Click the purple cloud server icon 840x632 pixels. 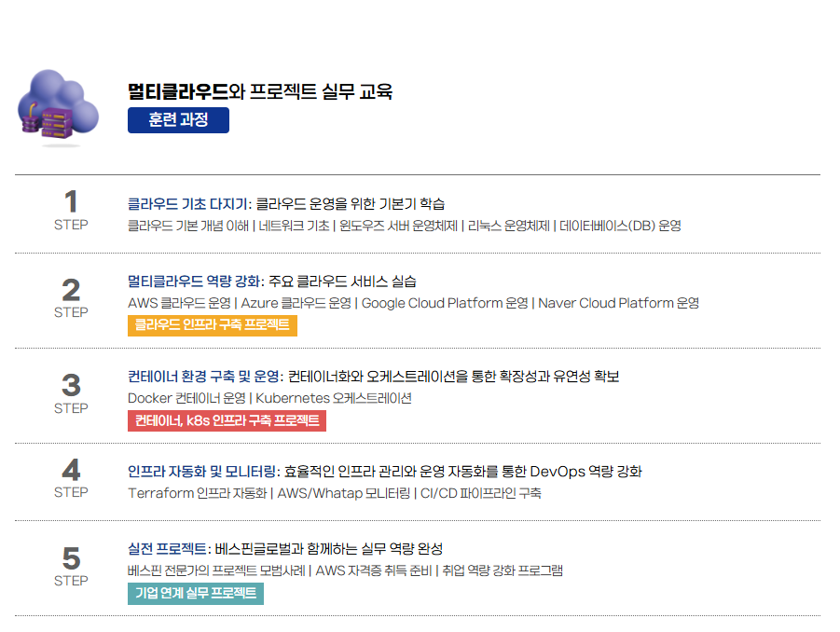58,107
